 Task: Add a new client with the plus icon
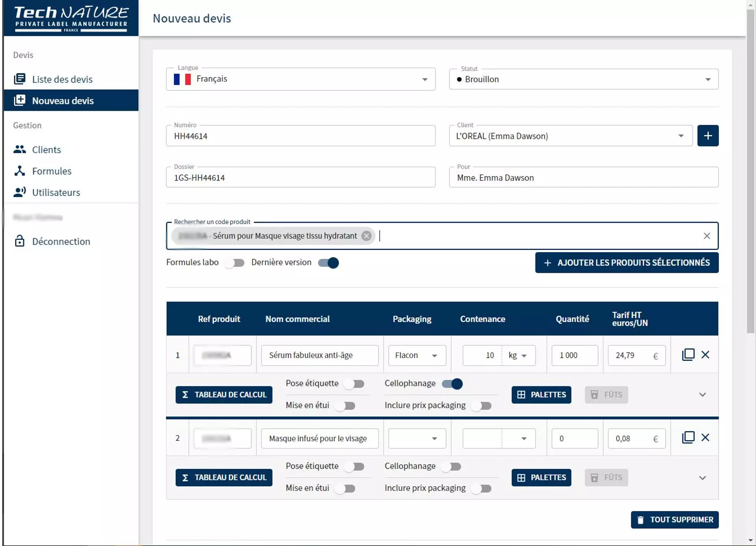pyautogui.click(x=708, y=135)
